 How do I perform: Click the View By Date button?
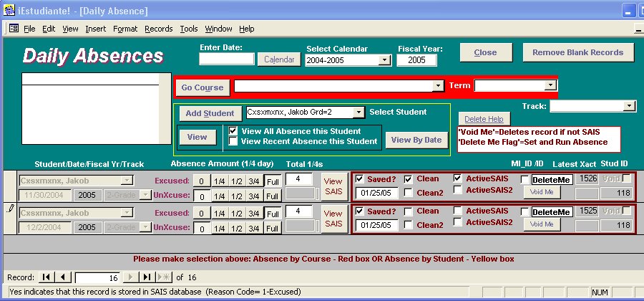click(416, 140)
